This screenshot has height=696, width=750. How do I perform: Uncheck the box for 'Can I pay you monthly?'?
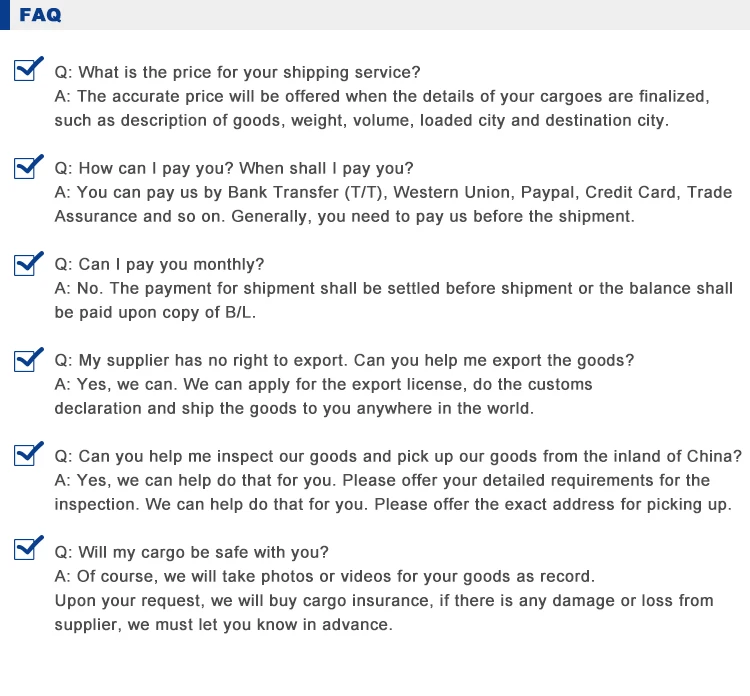[26, 264]
